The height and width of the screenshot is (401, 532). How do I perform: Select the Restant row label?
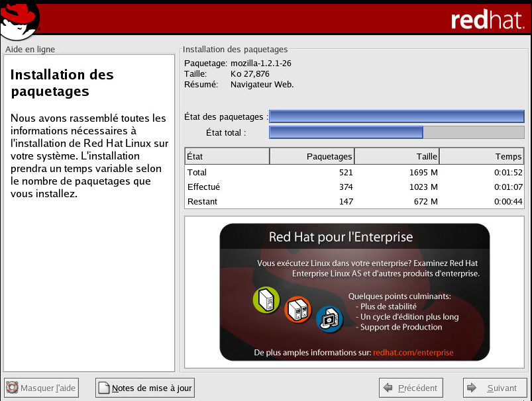pos(202,201)
